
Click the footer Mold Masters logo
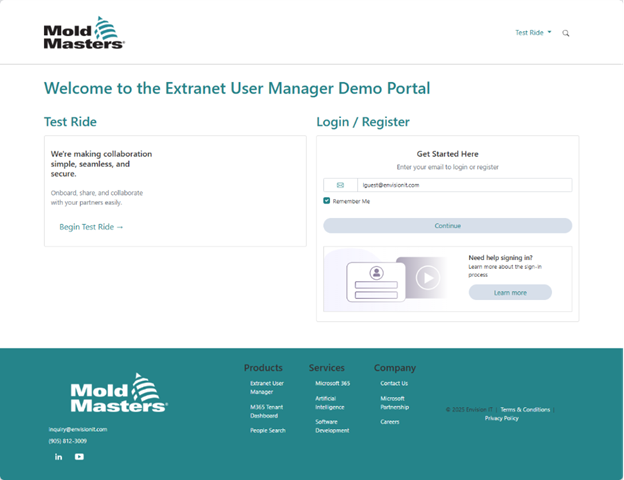[119, 393]
